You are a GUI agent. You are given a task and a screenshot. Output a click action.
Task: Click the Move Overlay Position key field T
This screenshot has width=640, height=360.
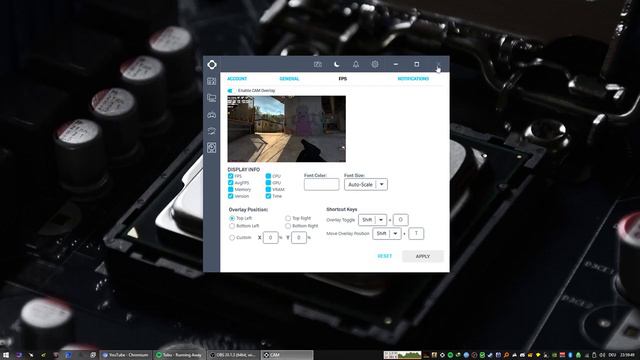pos(416,233)
